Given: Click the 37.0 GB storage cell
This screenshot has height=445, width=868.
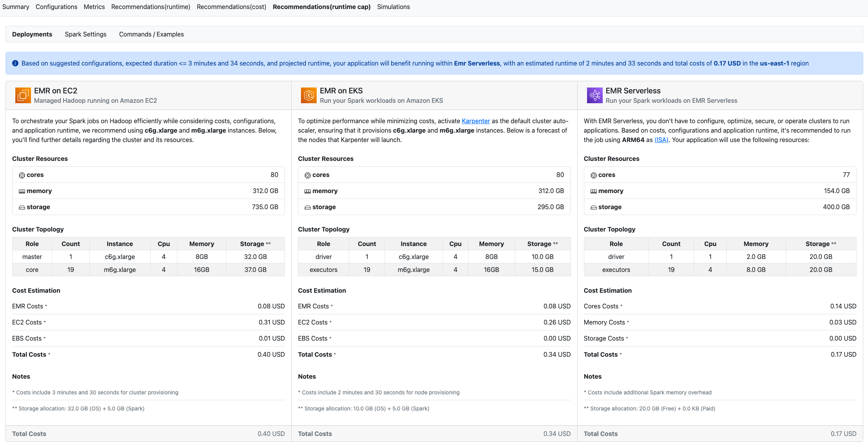Looking at the screenshot, I should (x=255, y=270).
